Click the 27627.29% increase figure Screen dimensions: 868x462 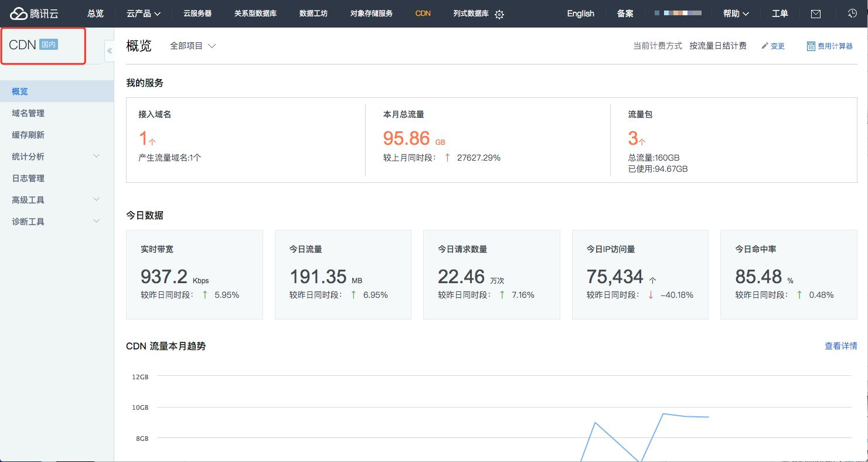pyautogui.click(x=479, y=158)
